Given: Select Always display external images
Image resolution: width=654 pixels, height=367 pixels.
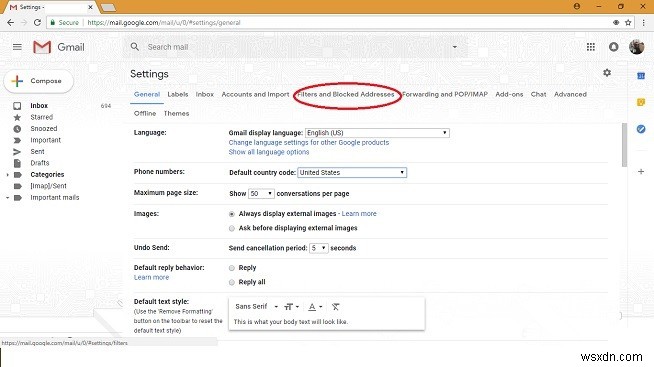Looking at the screenshot, I should coord(231,214).
